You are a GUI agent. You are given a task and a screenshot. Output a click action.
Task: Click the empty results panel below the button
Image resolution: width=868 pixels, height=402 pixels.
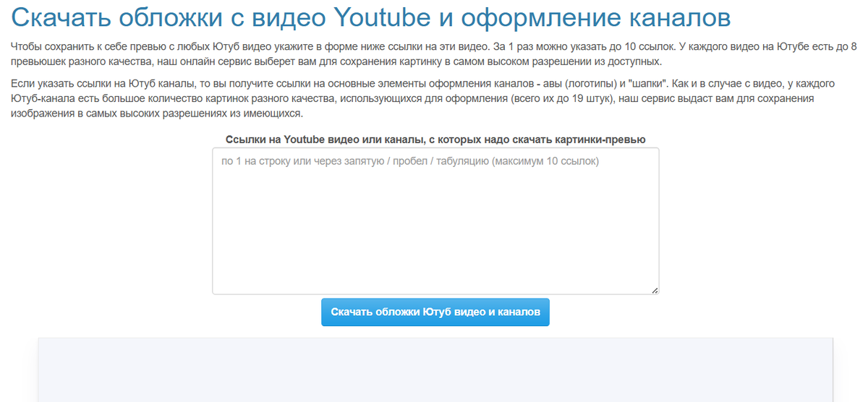(x=435, y=369)
